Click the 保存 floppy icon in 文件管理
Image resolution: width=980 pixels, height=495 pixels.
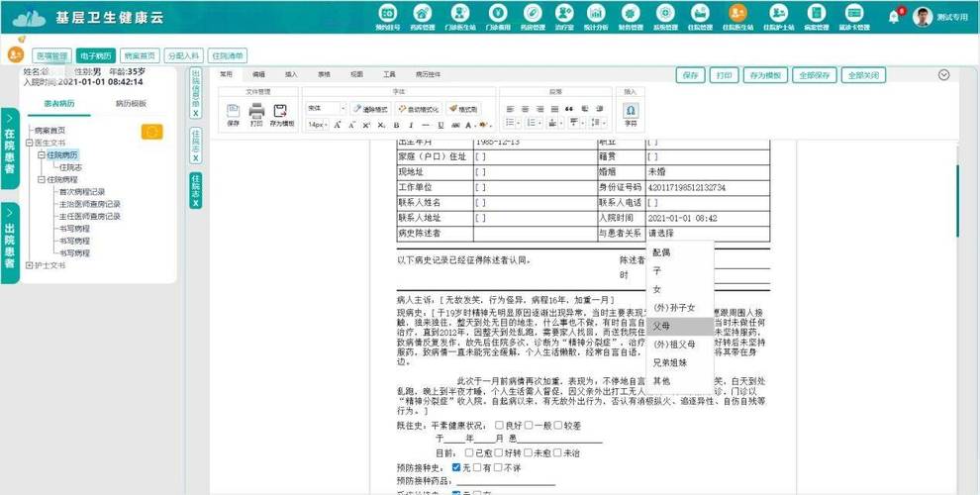coord(234,111)
